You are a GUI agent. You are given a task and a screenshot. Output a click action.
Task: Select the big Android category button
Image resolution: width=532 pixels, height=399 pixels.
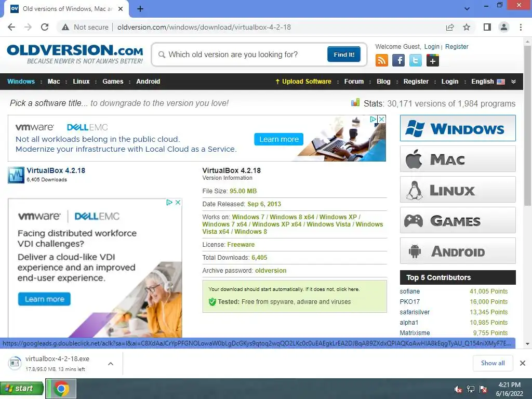tap(458, 251)
